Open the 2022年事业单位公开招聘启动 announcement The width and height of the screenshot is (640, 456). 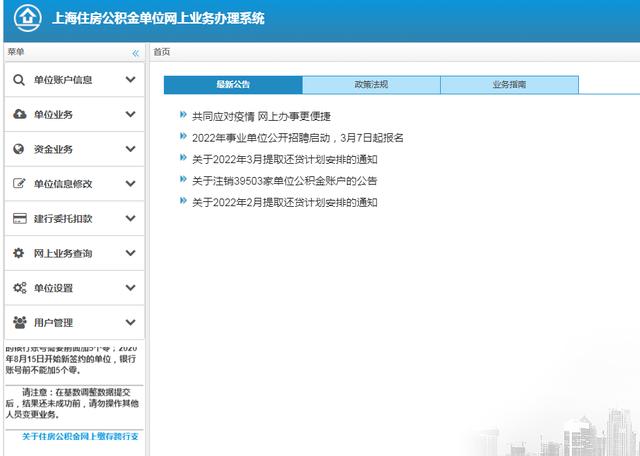coord(297,138)
